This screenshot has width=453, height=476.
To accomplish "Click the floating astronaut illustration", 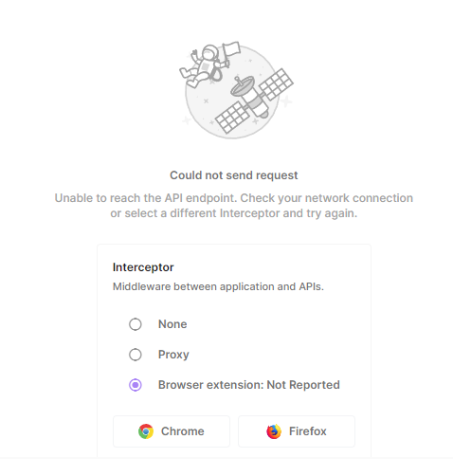I will click(202, 65).
